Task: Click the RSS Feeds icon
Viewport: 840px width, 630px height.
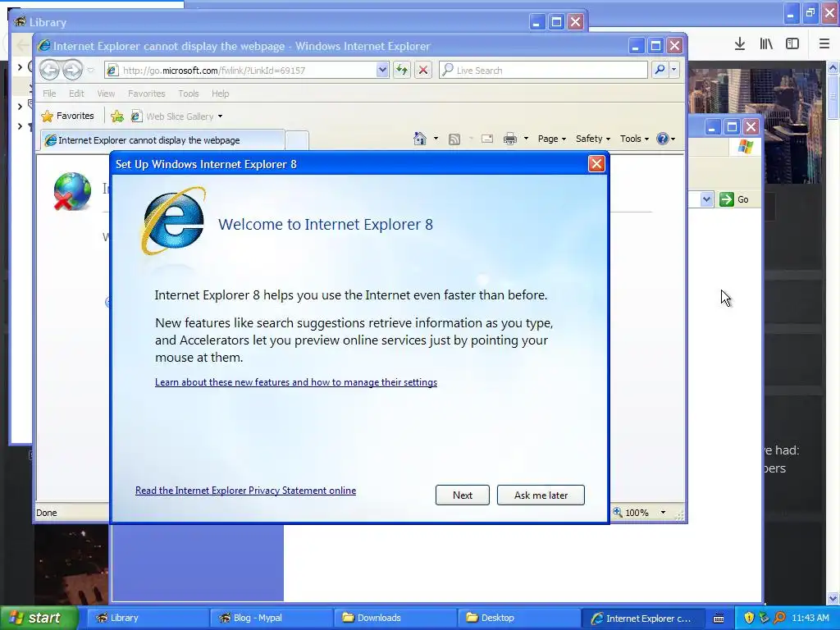Action: 454,139
